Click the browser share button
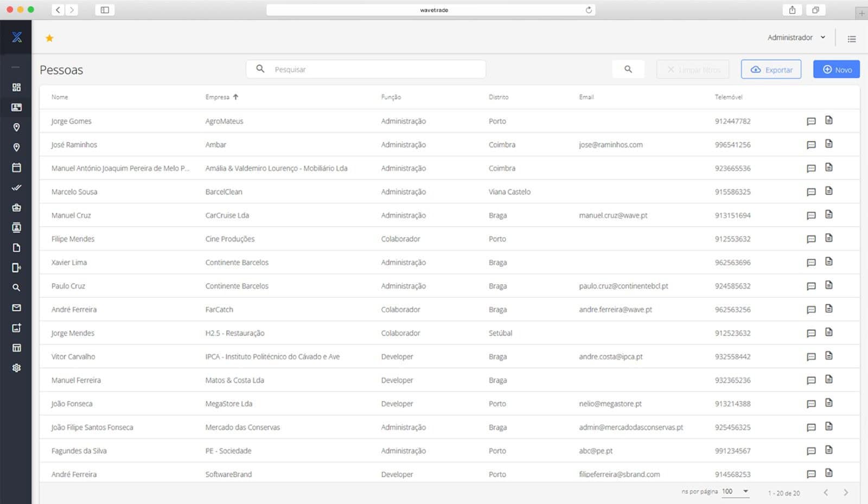The height and width of the screenshot is (504, 868). click(x=792, y=10)
